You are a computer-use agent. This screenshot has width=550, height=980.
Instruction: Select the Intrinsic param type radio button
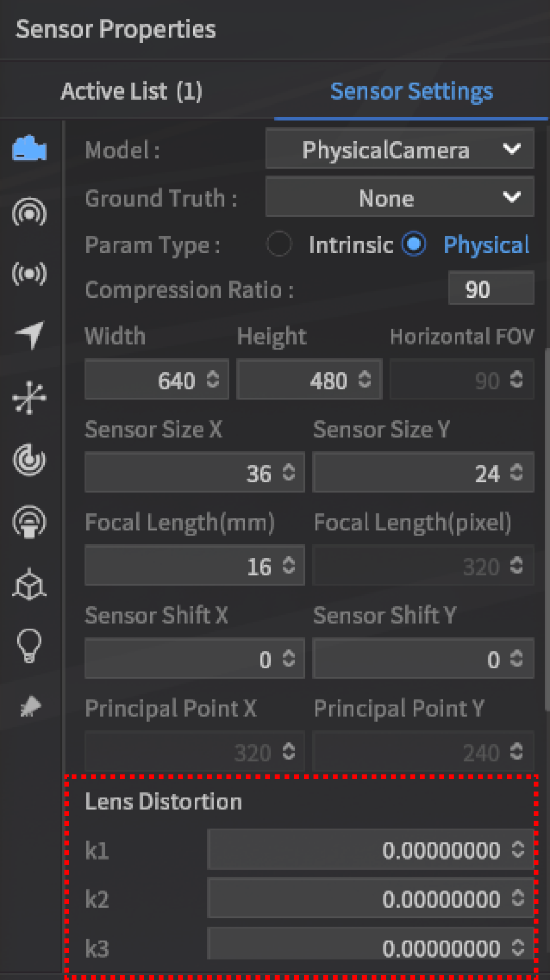tap(279, 245)
